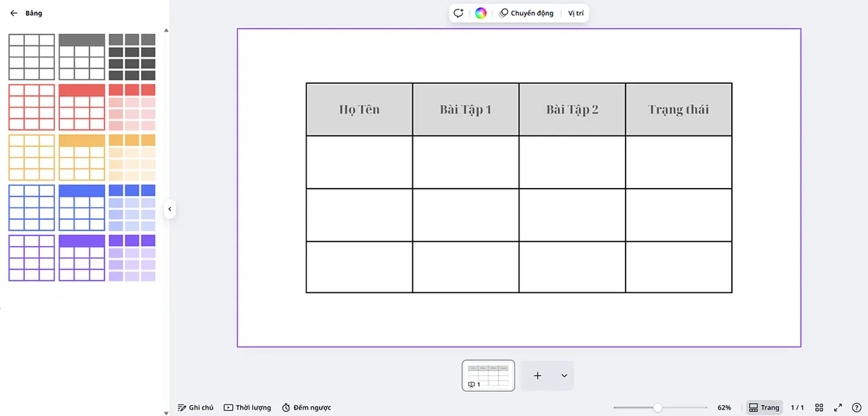The image size is (868, 416).
Task: Insert the gray outlined table template
Action: click(31, 56)
